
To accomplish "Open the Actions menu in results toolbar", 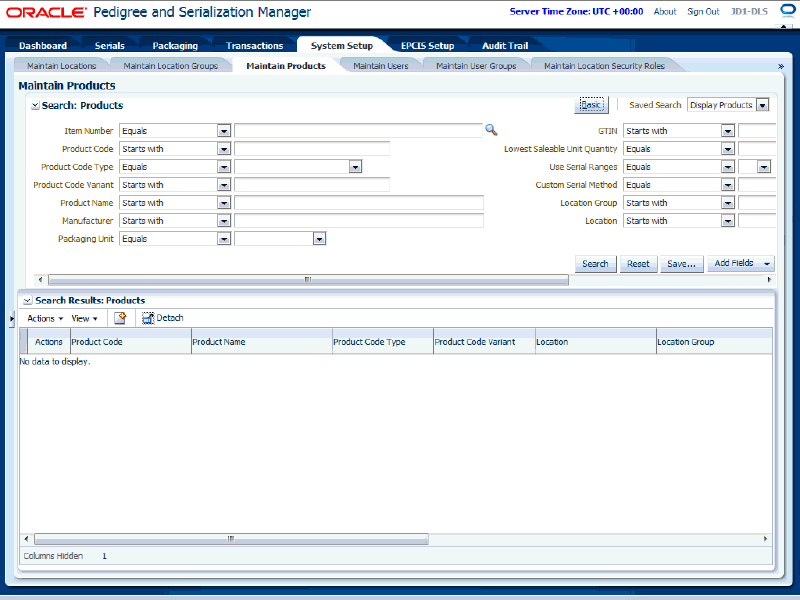I will click(45, 318).
